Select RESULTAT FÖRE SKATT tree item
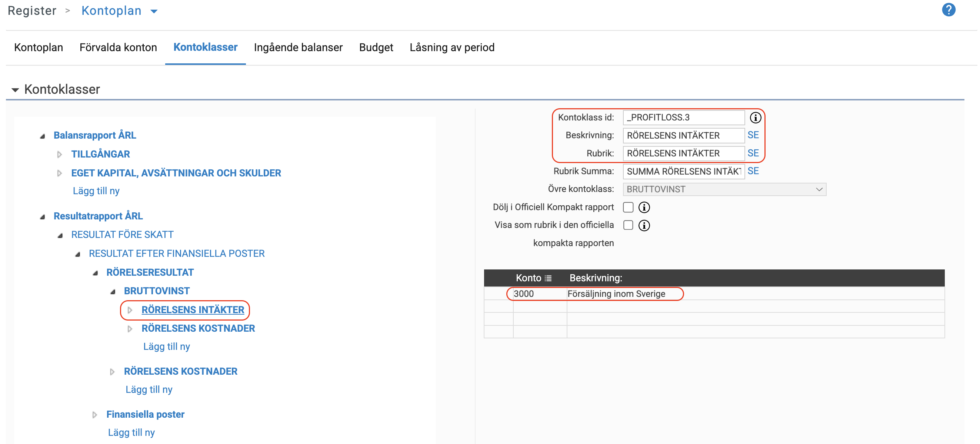Viewport: 980px width, 444px height. [x=123, y=235]
